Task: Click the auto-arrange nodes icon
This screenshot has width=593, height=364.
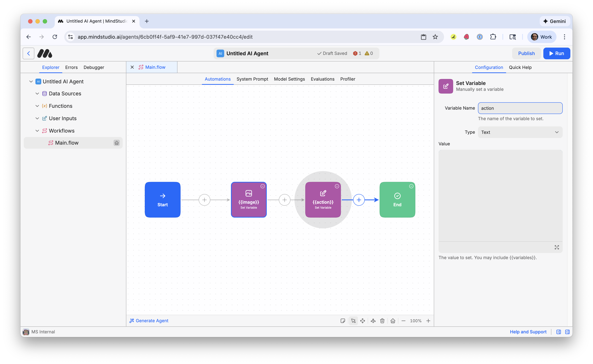Action: (373, 321)
